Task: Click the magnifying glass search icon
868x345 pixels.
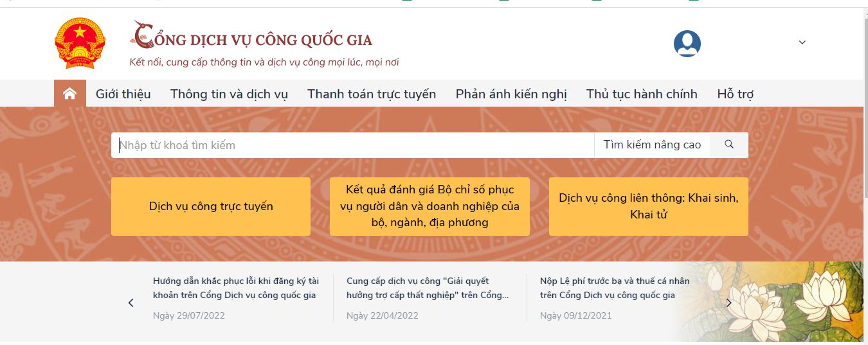Action: pyautogui.click(x=729, y=145)
